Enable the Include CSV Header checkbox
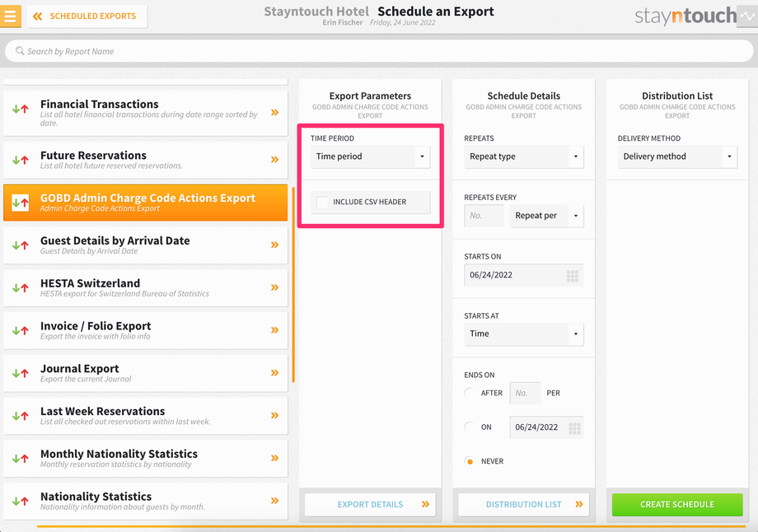The height and width of the screenshot is (532, 758). click(x=322, y=202)
